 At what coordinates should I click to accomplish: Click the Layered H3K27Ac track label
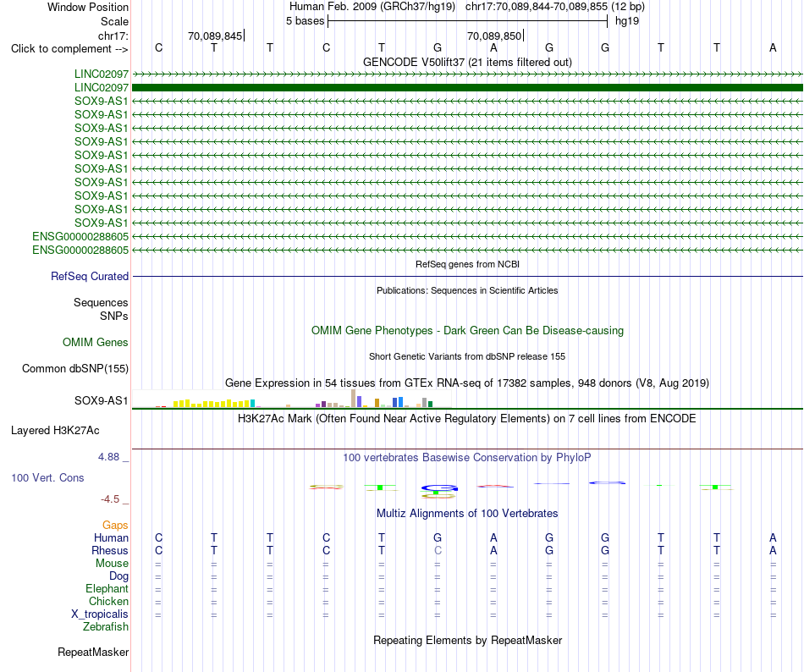[x=55, y=431]
